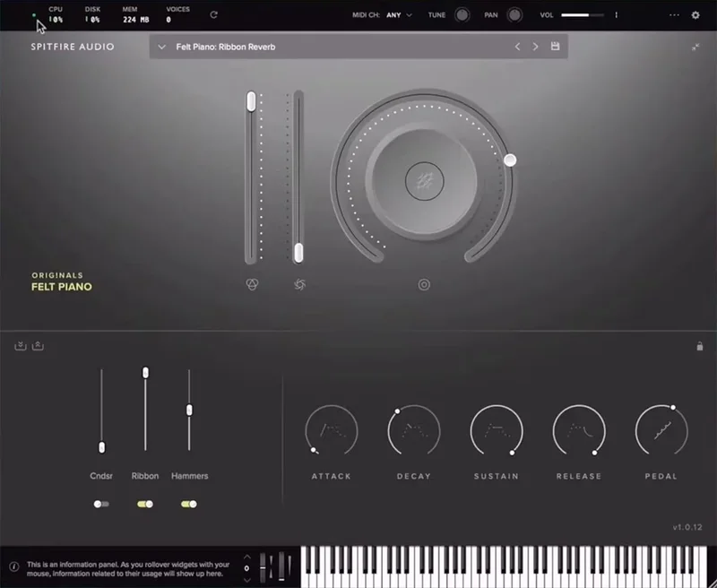Click the pitch and mod wheels beside the keyboard
This screenshot has width=717, height=588.
[x=276, y=567]
